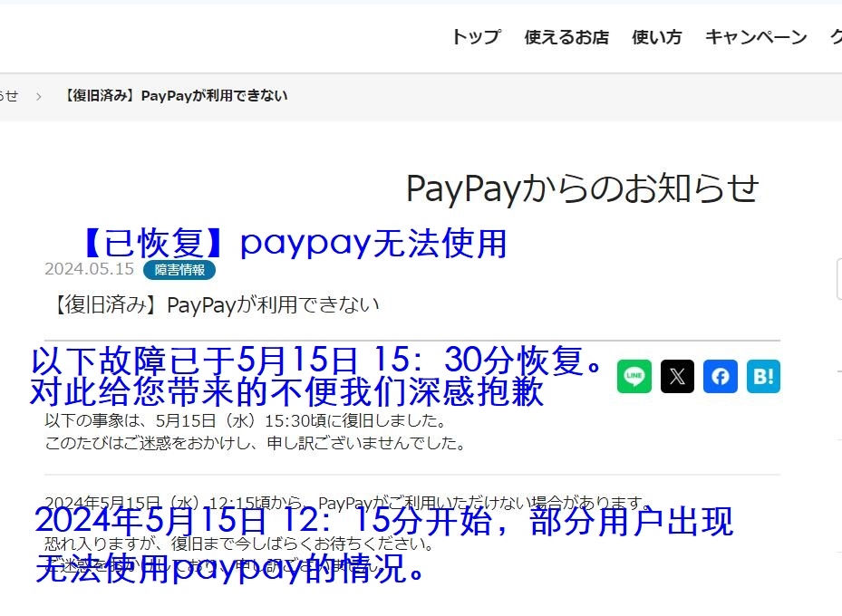Click the 障害情報 category tag

pyautogui.click(x=179, y=270)
